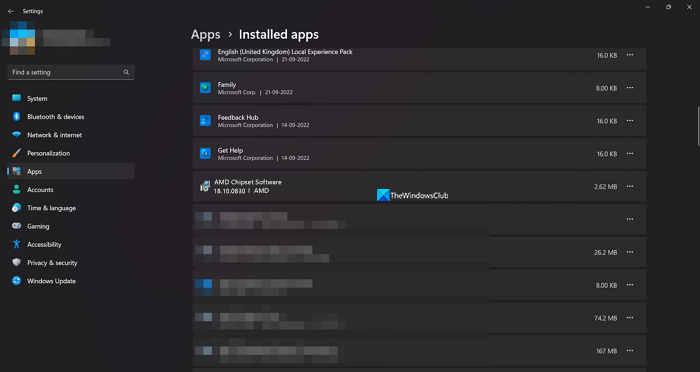The image size is (700, 372).
Task: Click the Privacy shield icon
Action: click(17, 263)
